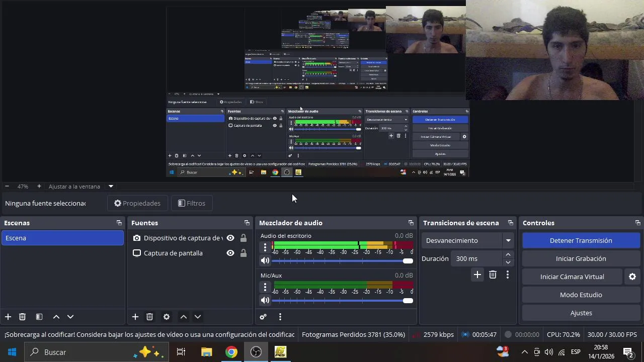Open audio mixer menu dots
This screenshot has height=362, width=644.
coord(280,317)
